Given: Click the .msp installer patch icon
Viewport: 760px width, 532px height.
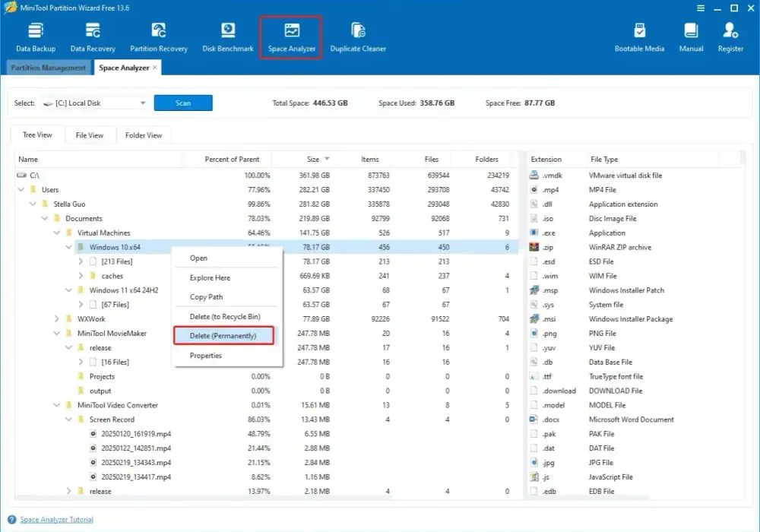Looking at the screenshot, I should 534,290.
